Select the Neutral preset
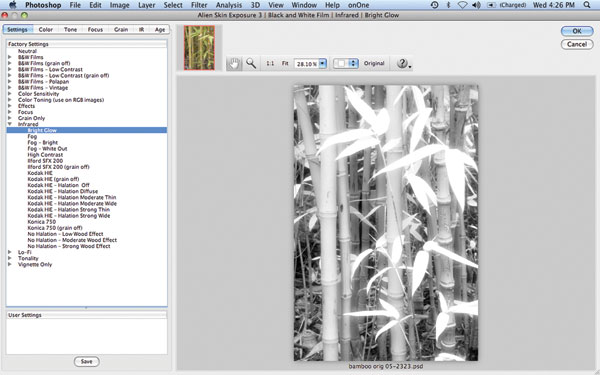600x375 pixels. [28, 51]
